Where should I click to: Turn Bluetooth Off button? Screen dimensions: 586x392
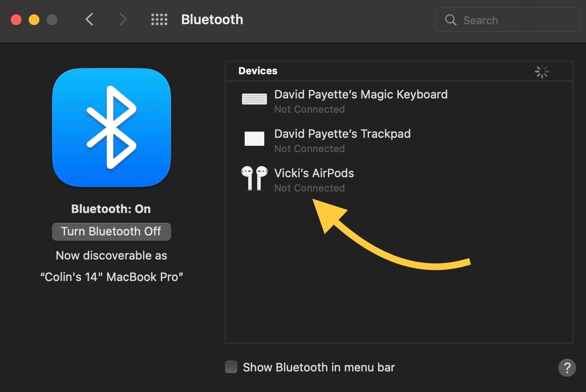[112, 231]
